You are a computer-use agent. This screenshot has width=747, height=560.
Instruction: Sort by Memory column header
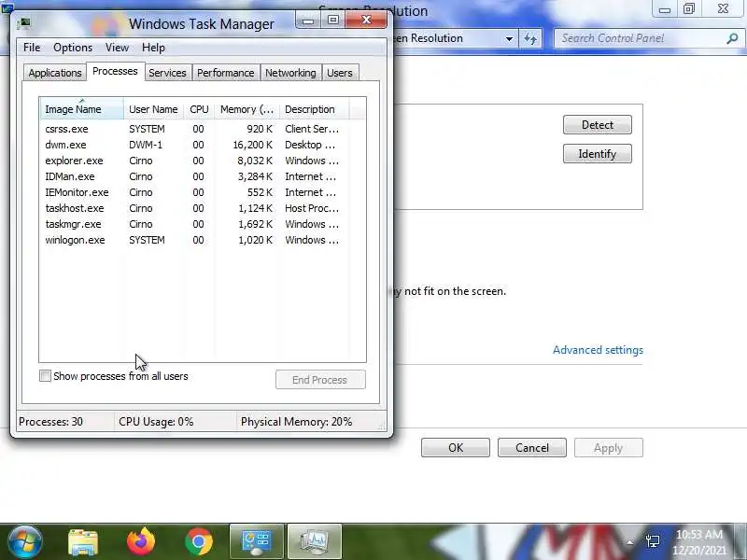point(247,109)
